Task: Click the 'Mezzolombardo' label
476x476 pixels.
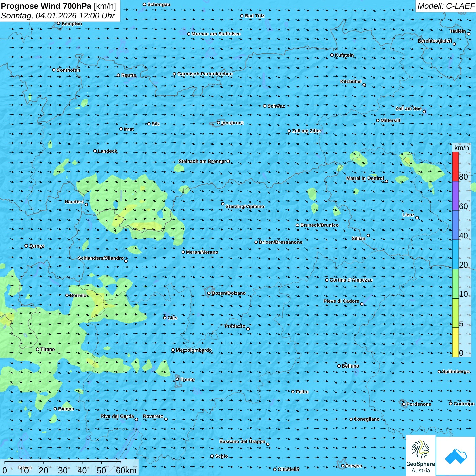Action: (x=194, y=350)
